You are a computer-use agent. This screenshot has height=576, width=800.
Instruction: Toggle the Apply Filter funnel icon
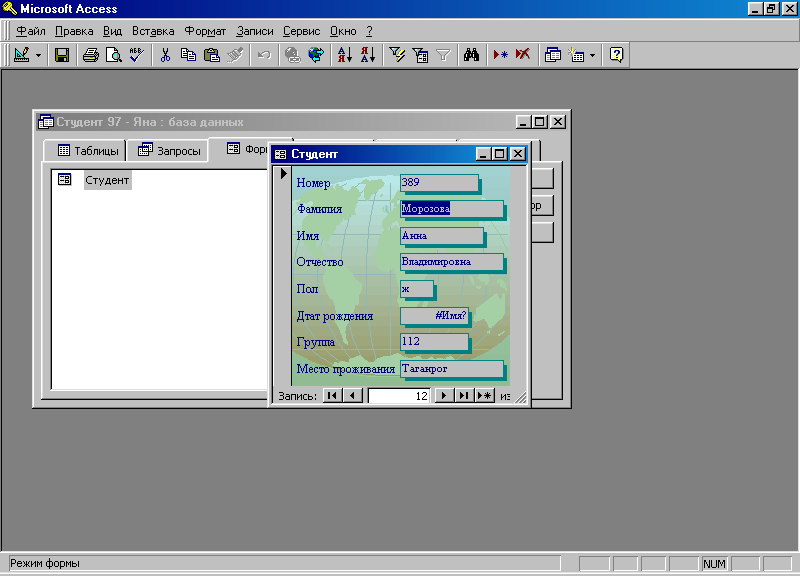(x=443, y=55)
